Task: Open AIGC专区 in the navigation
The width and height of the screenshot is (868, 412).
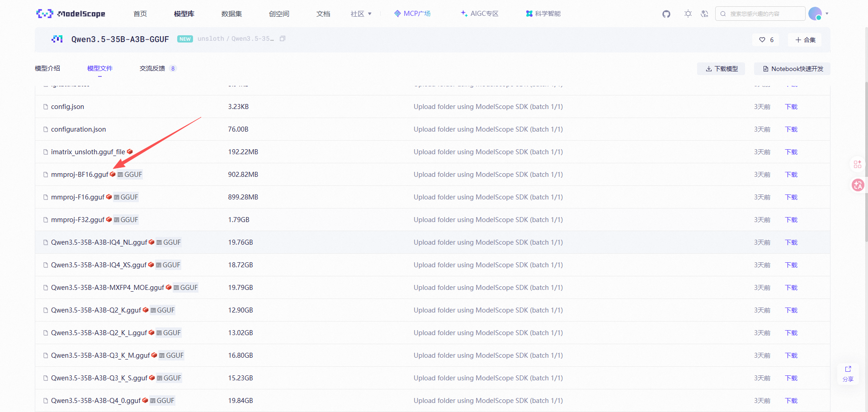Action: pos(480,14)
